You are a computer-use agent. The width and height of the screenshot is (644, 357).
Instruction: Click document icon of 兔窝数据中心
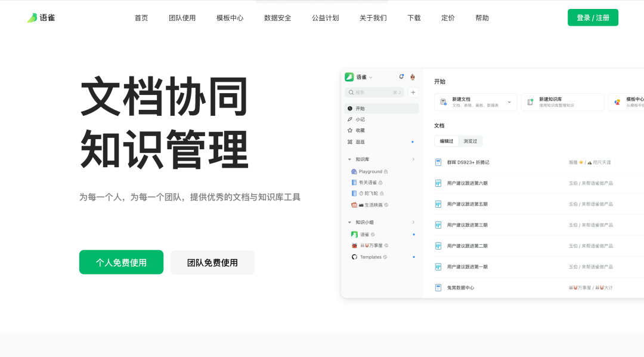(x=438, y=288)
